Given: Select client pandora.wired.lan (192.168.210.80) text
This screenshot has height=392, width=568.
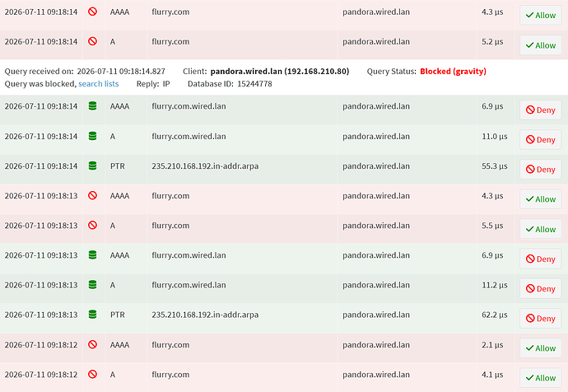Looking at the screenshot, I should pos(280,72).
